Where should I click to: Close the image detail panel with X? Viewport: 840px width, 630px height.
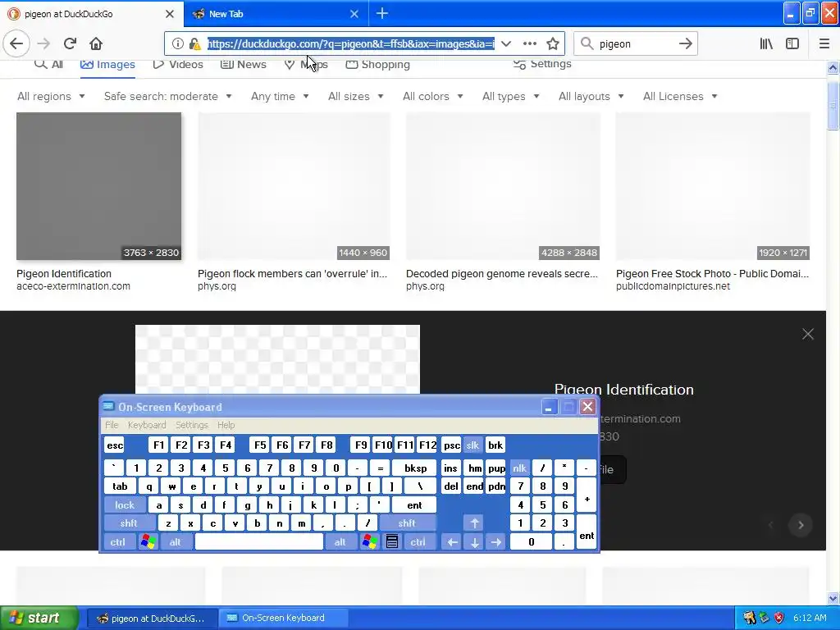click(x=808, y=335)
